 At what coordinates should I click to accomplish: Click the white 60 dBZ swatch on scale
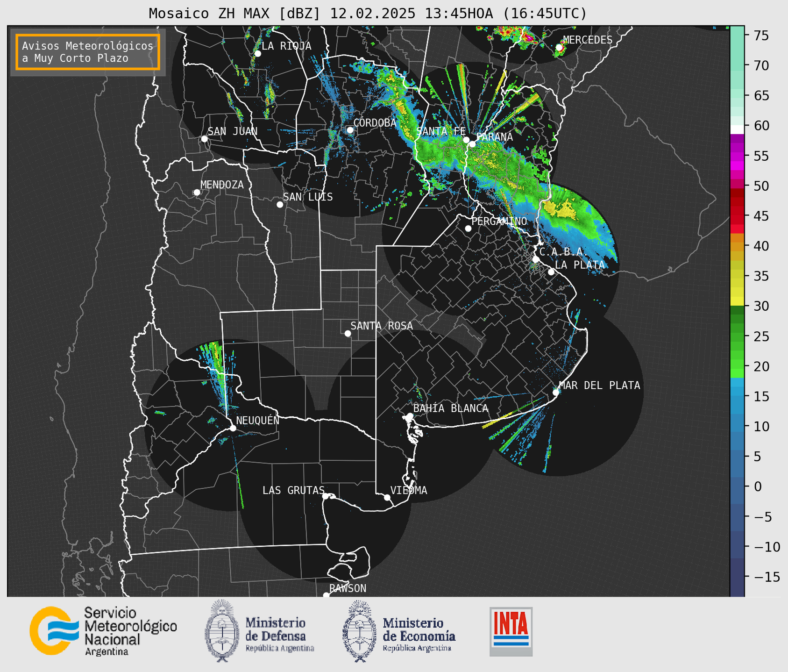click(737, 129)
